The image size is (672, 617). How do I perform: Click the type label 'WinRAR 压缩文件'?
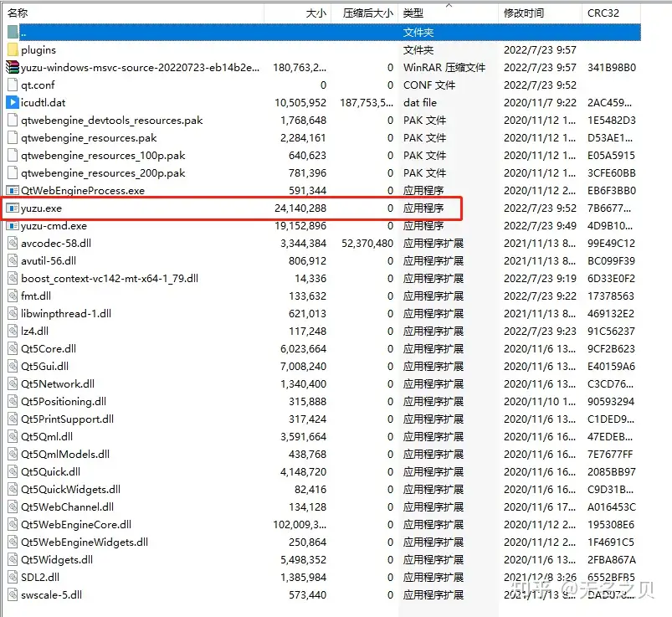point(444,68)
